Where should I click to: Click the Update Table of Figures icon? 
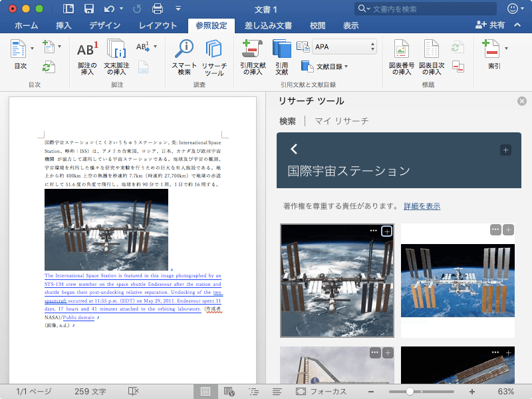[x=458, y=47]
